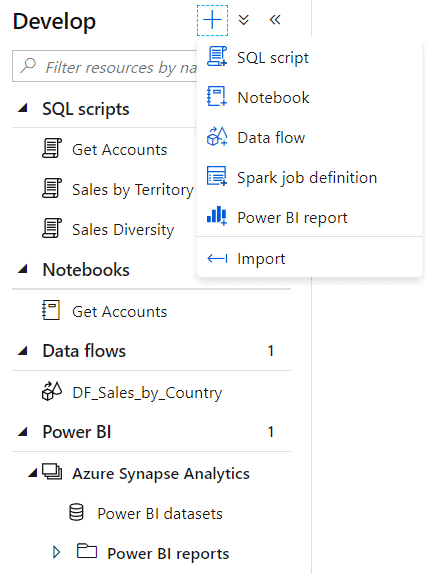Click the Power BI section heading

coord(77,432)
